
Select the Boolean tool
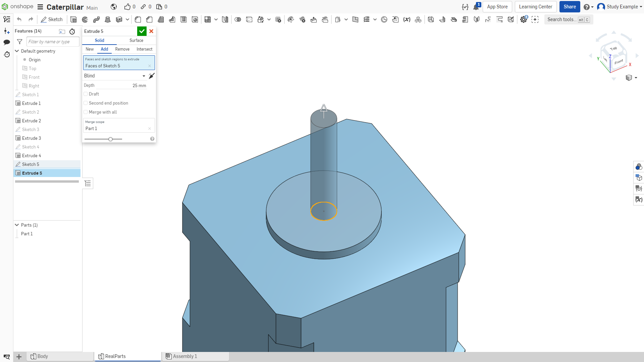point(238,19)
